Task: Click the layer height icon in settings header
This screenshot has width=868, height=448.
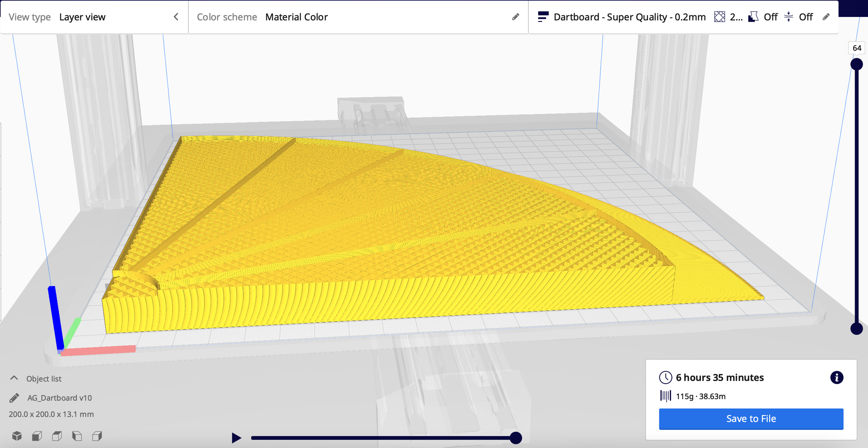Action: coord(543,17)
